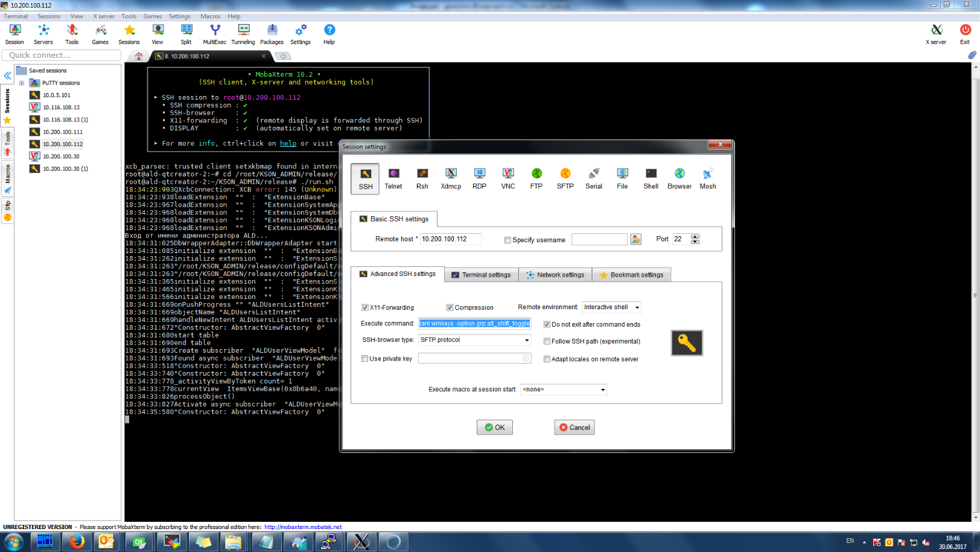The height and width of the screenshot is (552, 980).
Task: Open the Sessions star icon in toolbar
Action: click(x=129, y=34)
